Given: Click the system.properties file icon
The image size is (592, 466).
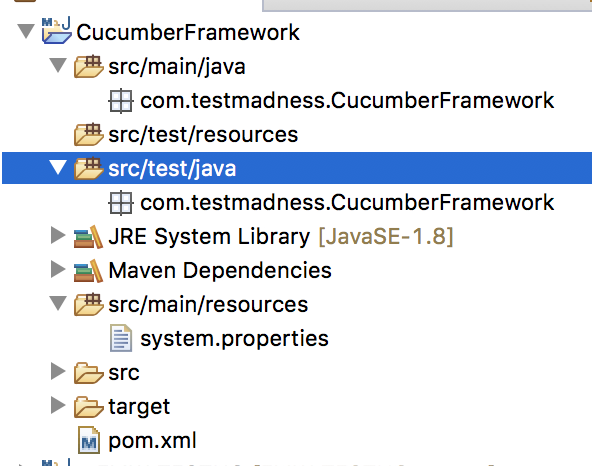Looking at the screenshot, I should [x=121, y=338].
